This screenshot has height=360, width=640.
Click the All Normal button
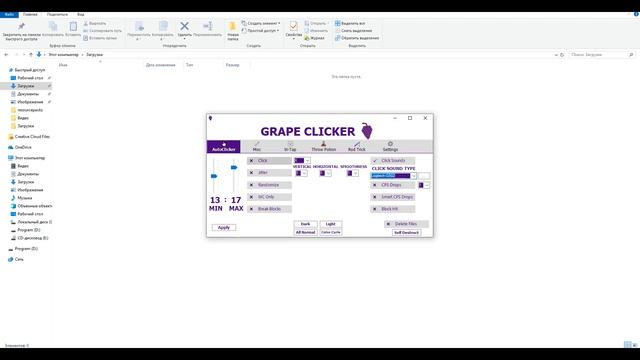coord(305,232)
